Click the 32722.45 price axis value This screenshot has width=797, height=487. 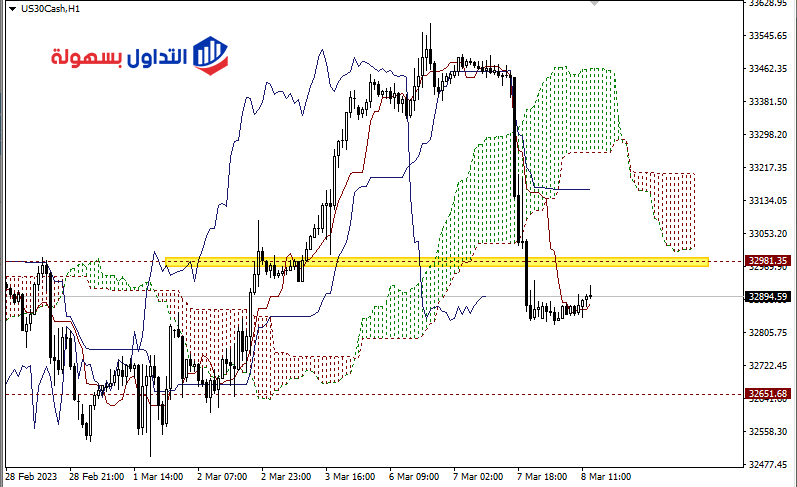coord(768,366)
